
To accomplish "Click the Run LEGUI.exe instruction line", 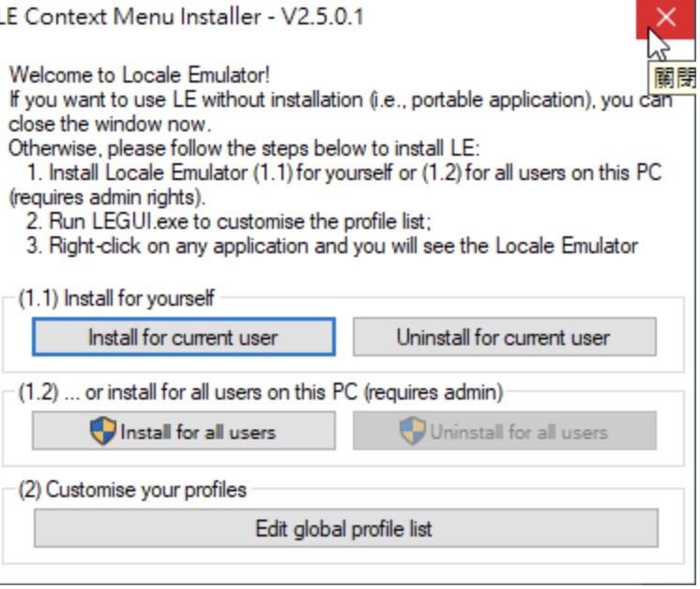I will click(229, 221).
